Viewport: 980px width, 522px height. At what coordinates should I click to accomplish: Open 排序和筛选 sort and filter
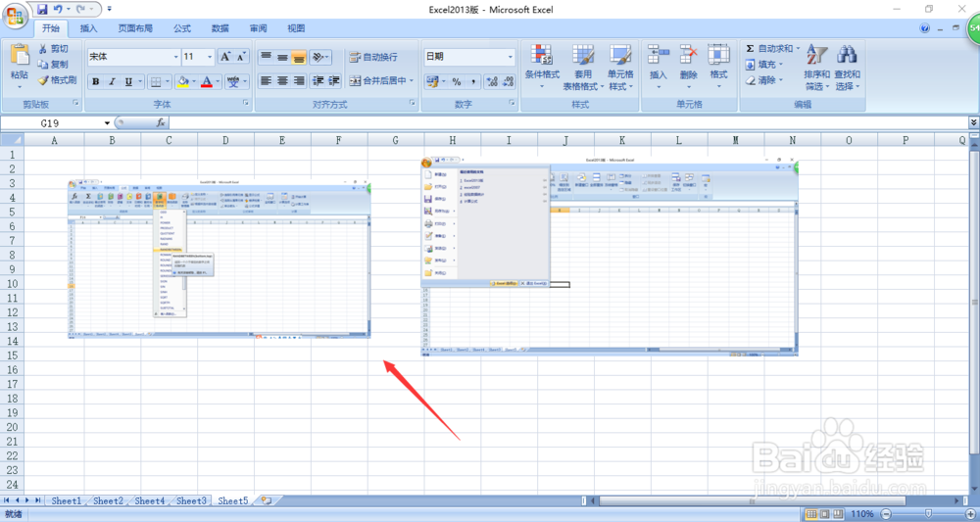click(x=817, y=68)
